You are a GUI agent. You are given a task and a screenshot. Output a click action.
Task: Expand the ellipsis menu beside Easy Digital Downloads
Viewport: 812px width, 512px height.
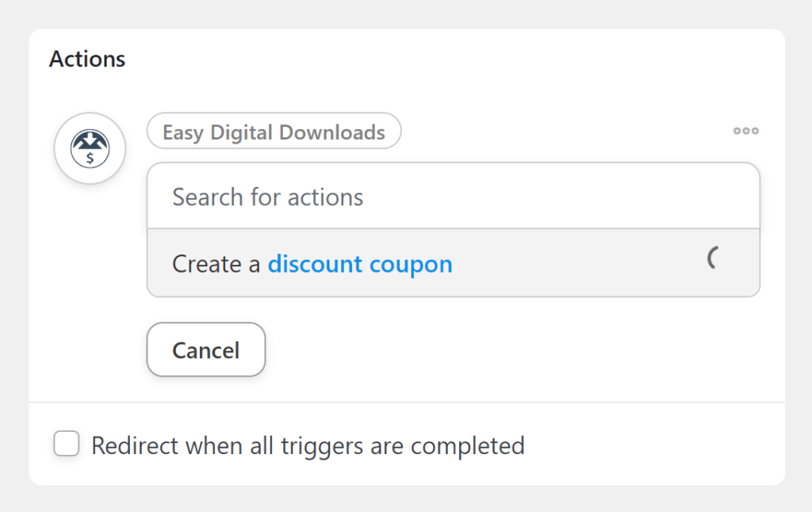[745, 132]
